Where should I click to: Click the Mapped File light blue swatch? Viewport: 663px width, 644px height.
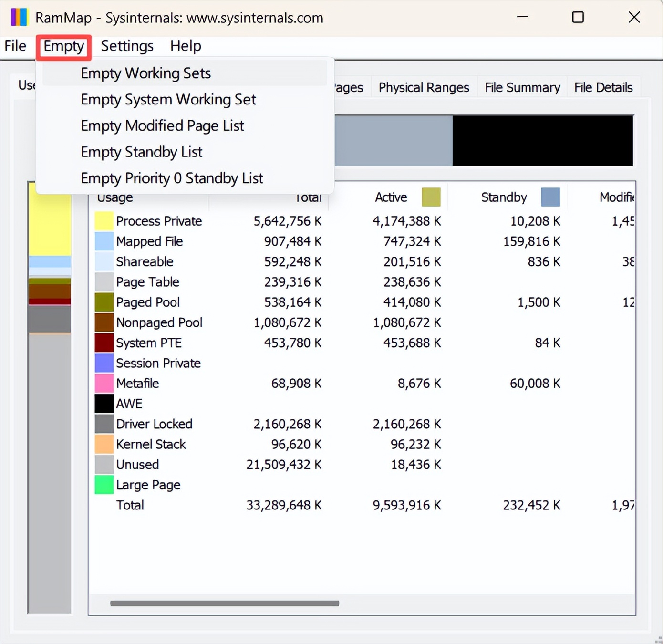point(104,241)
